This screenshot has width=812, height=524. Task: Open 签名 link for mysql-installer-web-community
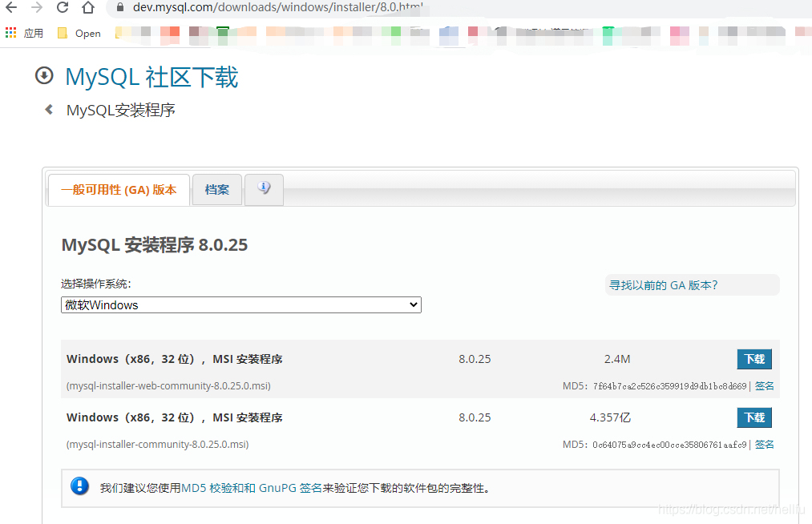click(765, 385)
